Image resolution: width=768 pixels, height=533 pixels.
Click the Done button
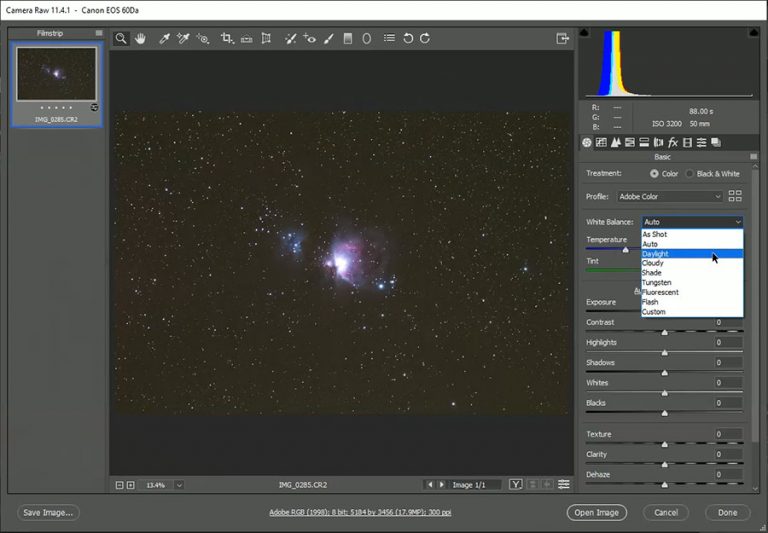[x=727, y=512]
